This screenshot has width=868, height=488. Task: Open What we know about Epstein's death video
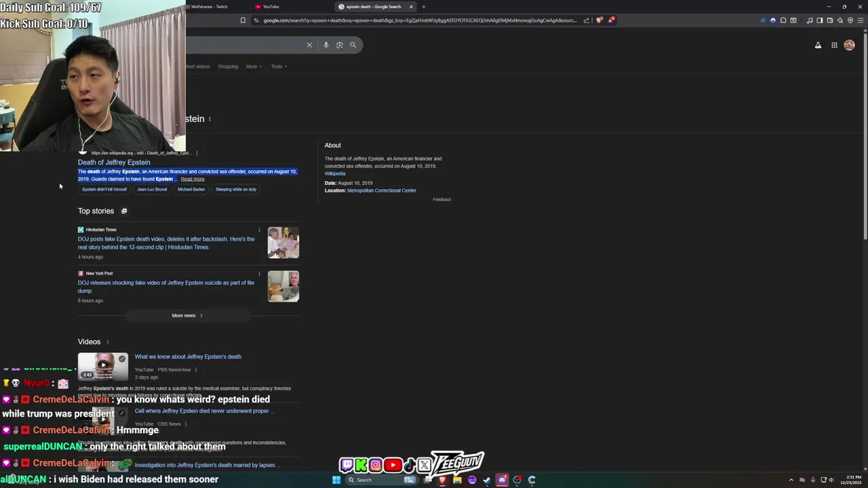pos(188,357)
